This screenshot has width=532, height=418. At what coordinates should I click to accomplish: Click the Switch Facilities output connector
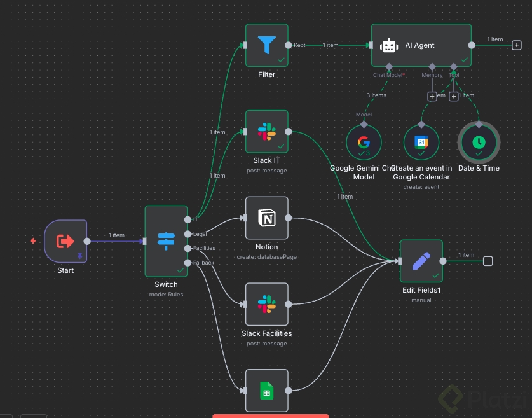[x=188, y=249]
